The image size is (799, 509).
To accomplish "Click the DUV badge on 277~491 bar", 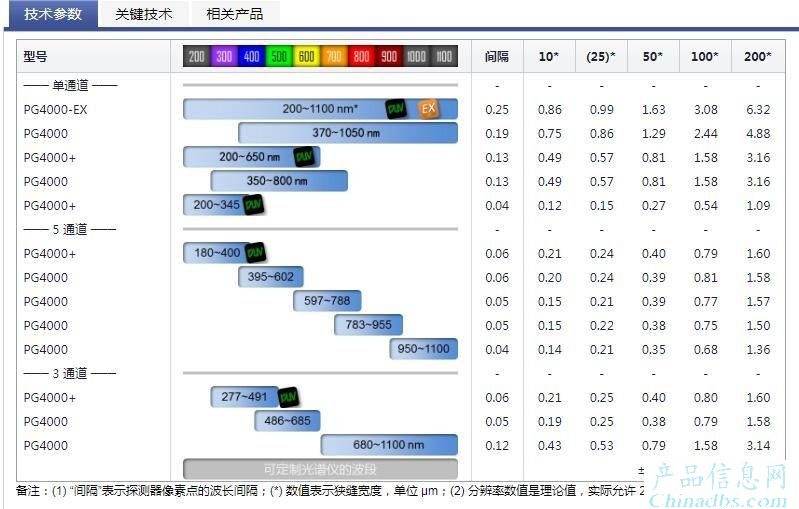I will tap(288, 396).
